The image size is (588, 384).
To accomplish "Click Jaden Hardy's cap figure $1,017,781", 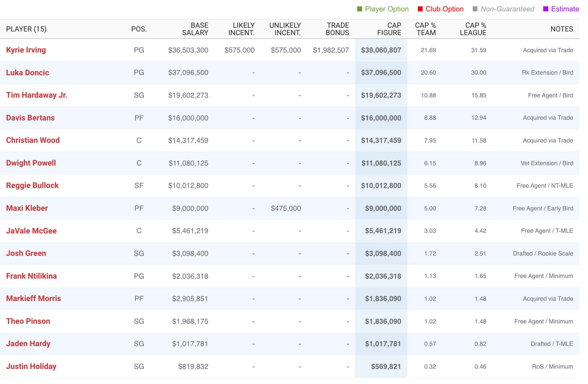I will coord(383,344).
